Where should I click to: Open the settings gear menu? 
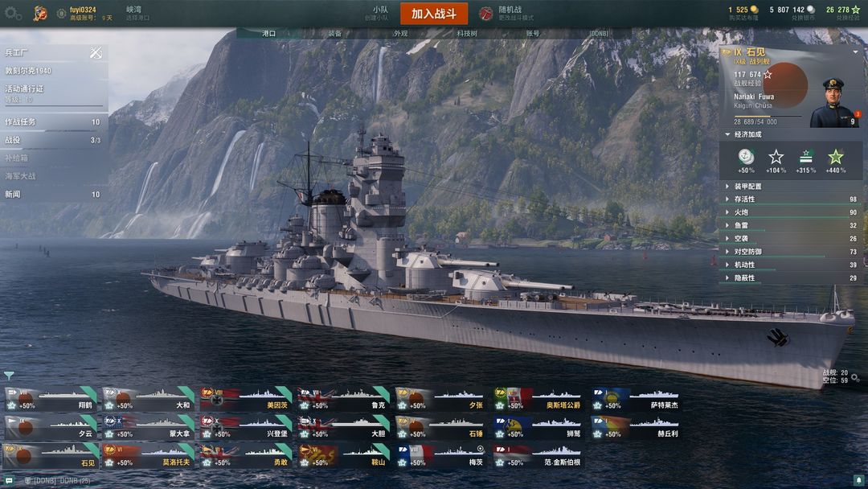coord(12,14)
